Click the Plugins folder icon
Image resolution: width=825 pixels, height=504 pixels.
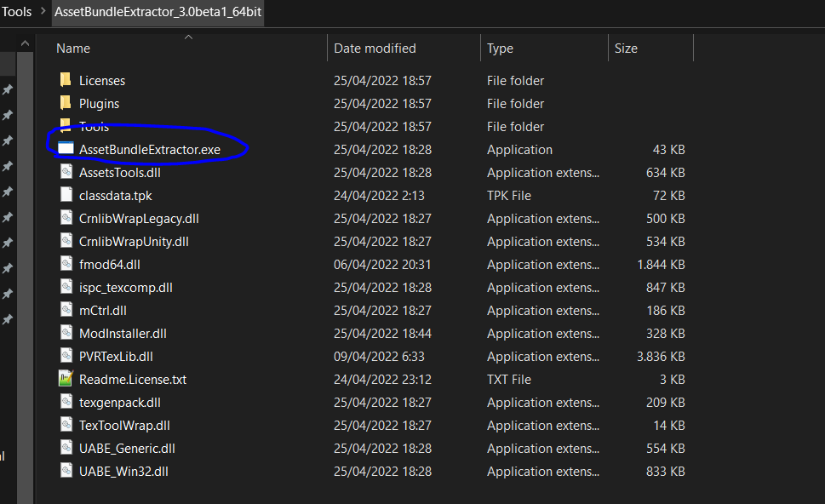(x=66, y=103)
